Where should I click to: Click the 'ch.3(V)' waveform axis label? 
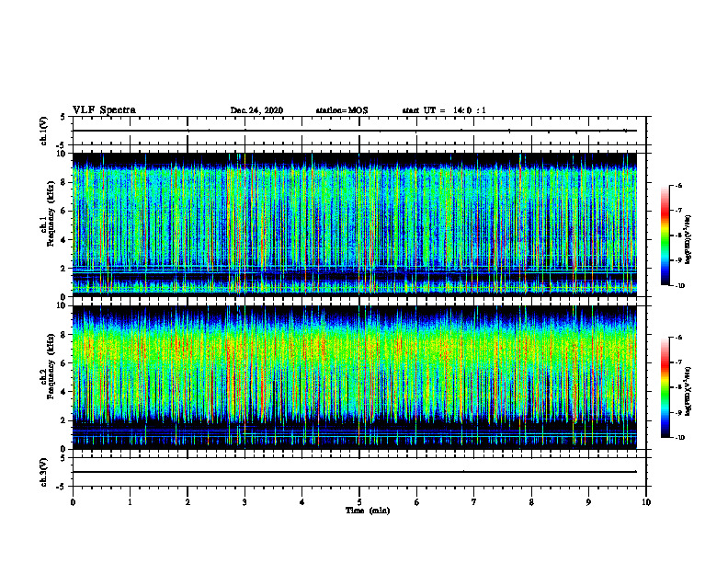tap(43, 472)
